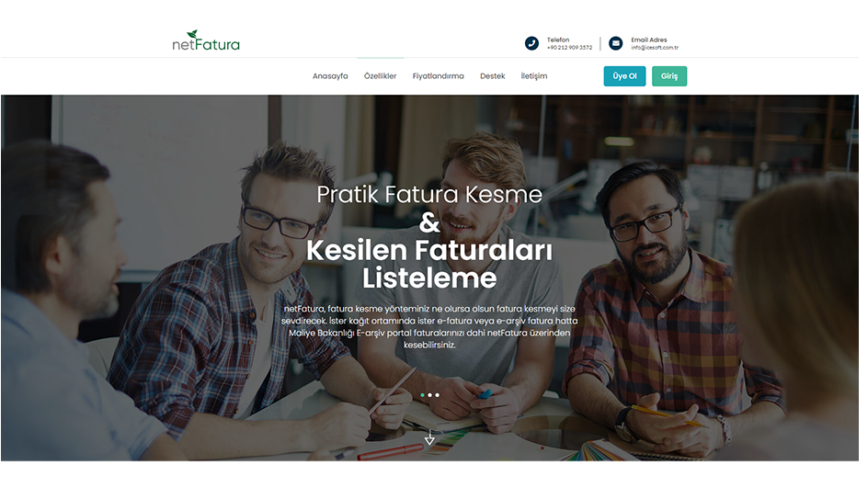Open the Anasayfa menu item

click(330, 76)
